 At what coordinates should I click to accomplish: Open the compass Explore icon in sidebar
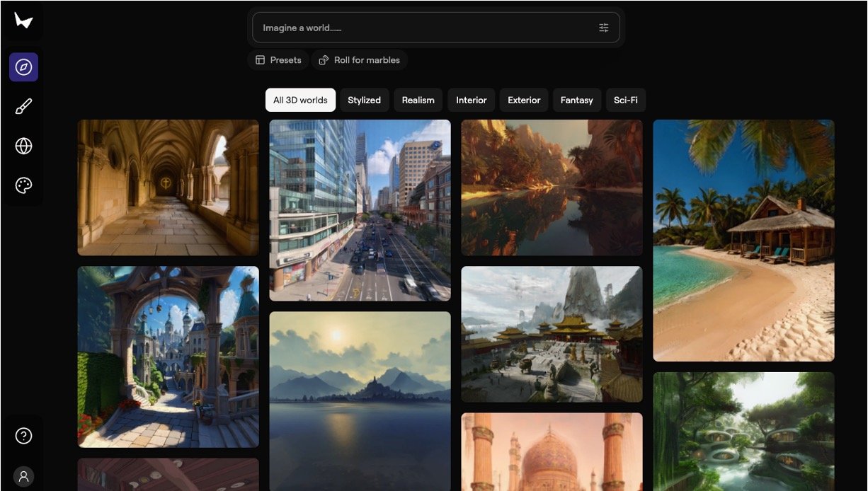tap(23, 67)
